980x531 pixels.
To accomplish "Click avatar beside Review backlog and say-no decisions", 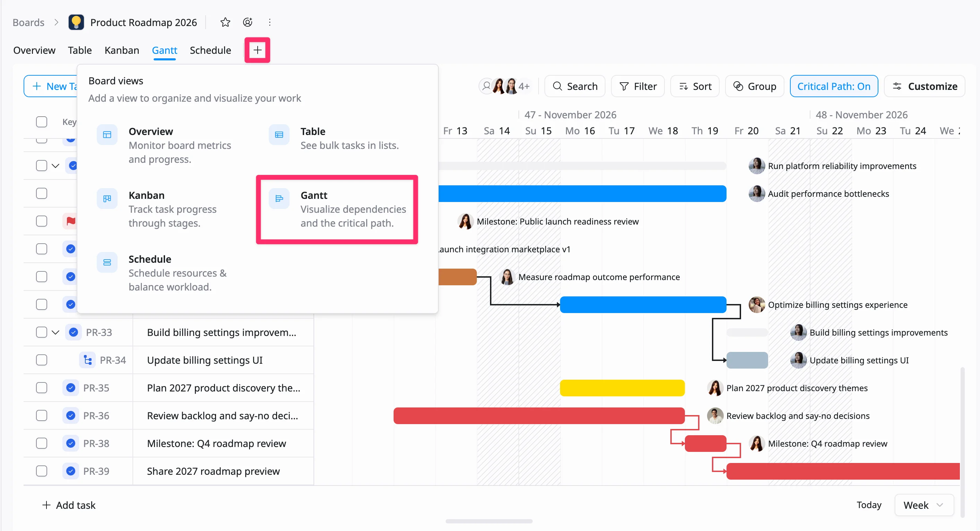I will (715, 416).
